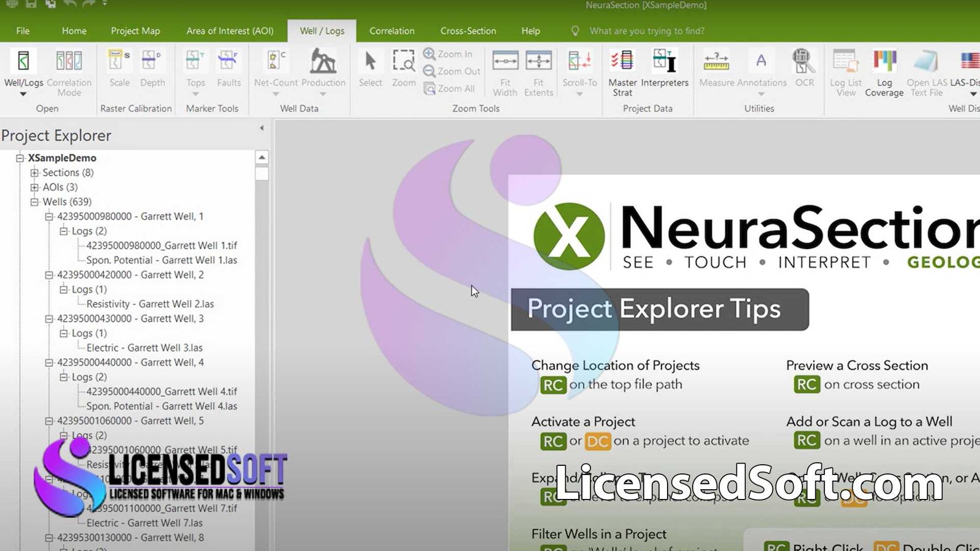The width and height of the screenshot is (980, 551).
Task: Open Net-Count well data tool
Action: pos(276,69)
